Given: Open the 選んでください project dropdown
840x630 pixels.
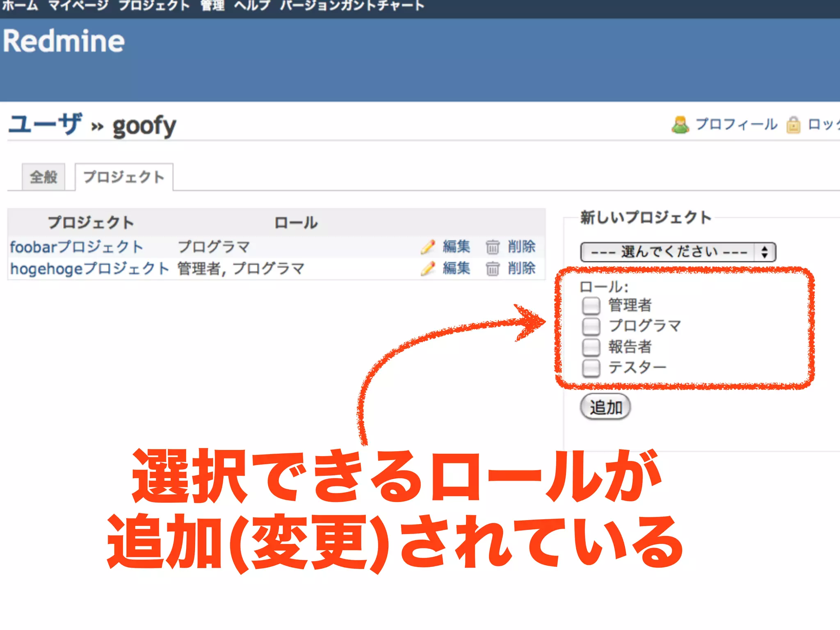Looking at the screenshot, I should (x=678, y=252).
